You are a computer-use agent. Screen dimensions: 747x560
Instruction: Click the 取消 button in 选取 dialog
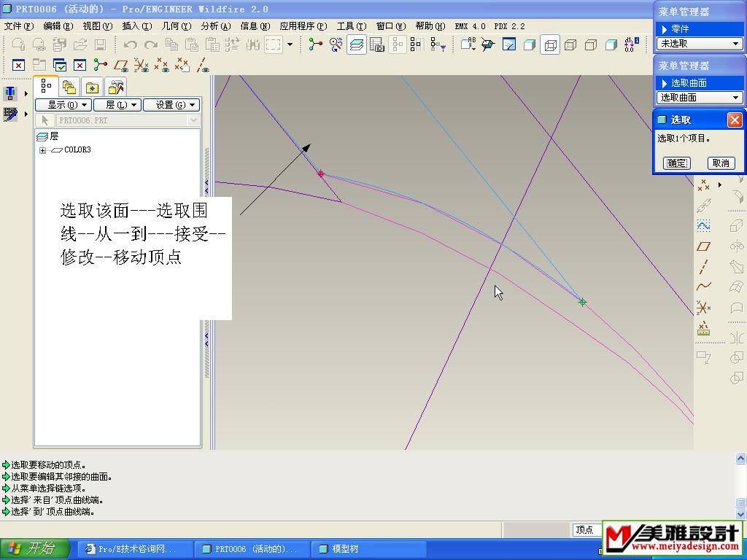(720, 163)
